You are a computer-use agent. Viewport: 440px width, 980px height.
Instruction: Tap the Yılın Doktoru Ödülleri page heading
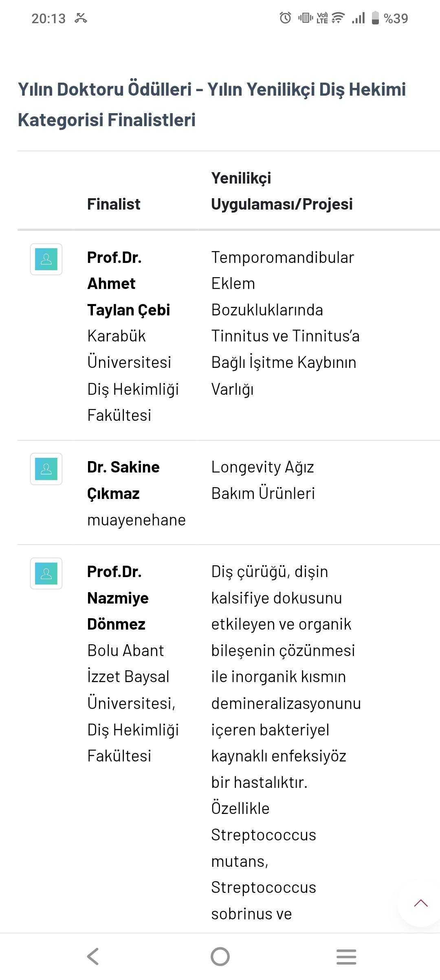212,105
